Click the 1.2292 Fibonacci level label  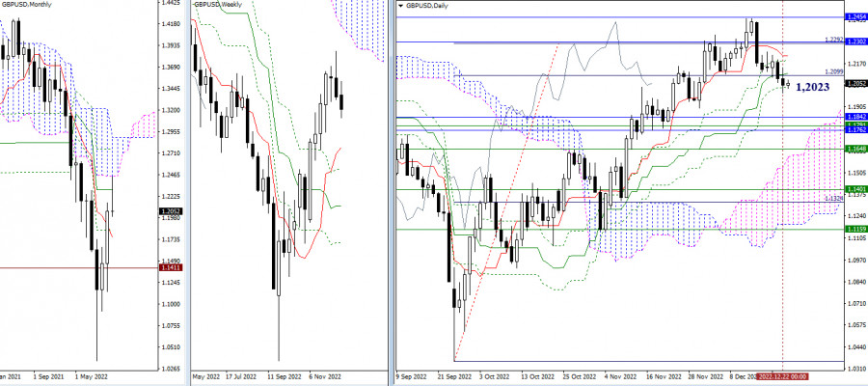[835, 40]
